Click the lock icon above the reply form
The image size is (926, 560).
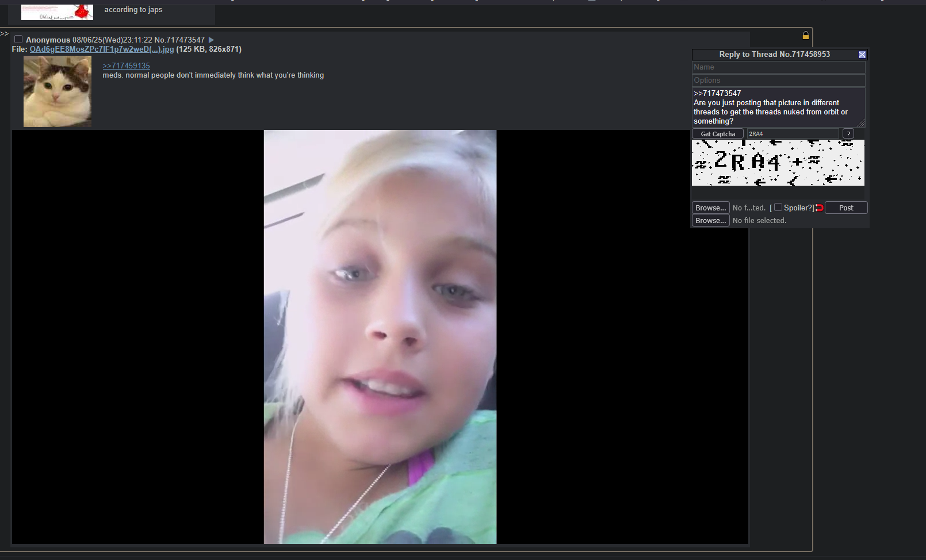(806, 36)
